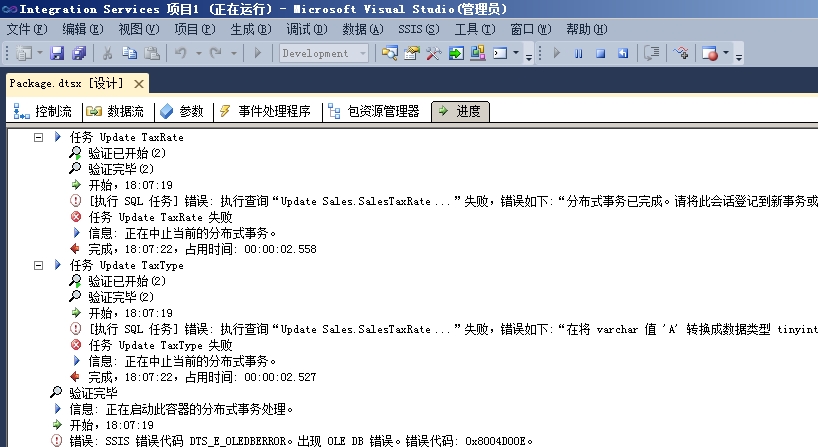818x447 pixels.
Task: Open the 调试 menu
Action: click(x=307, y=29)
